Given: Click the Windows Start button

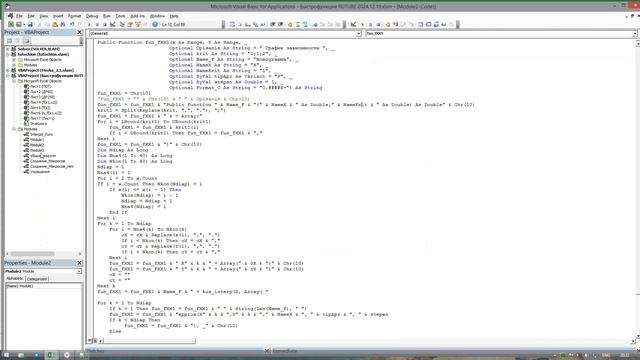Looking at the screenshot, I should pyautogui.click(x=6, y=355).
